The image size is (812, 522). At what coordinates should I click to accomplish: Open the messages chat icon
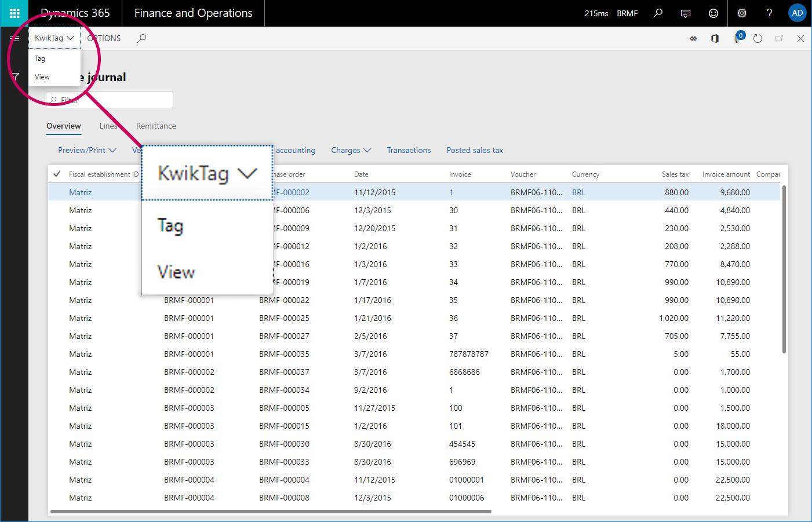tap(686, 13)
